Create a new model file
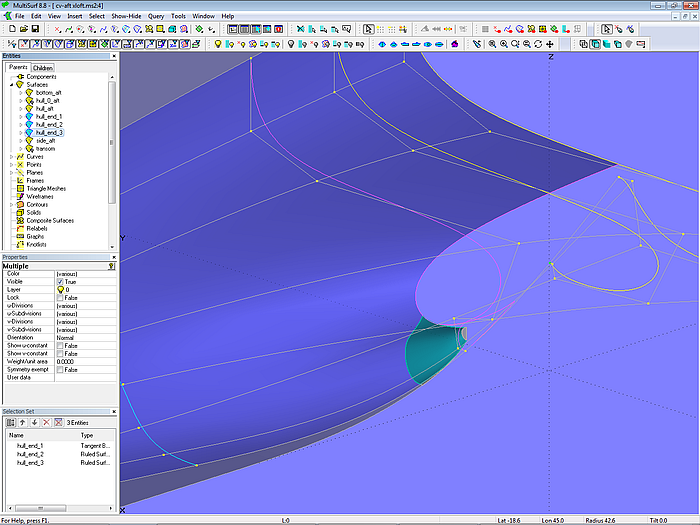 (x=10, y=30)
